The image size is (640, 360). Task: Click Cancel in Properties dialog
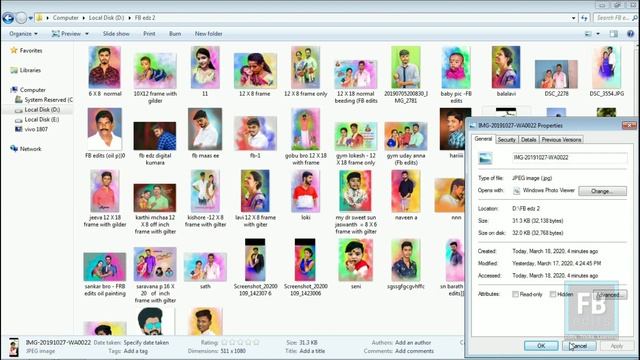point(579,346)
